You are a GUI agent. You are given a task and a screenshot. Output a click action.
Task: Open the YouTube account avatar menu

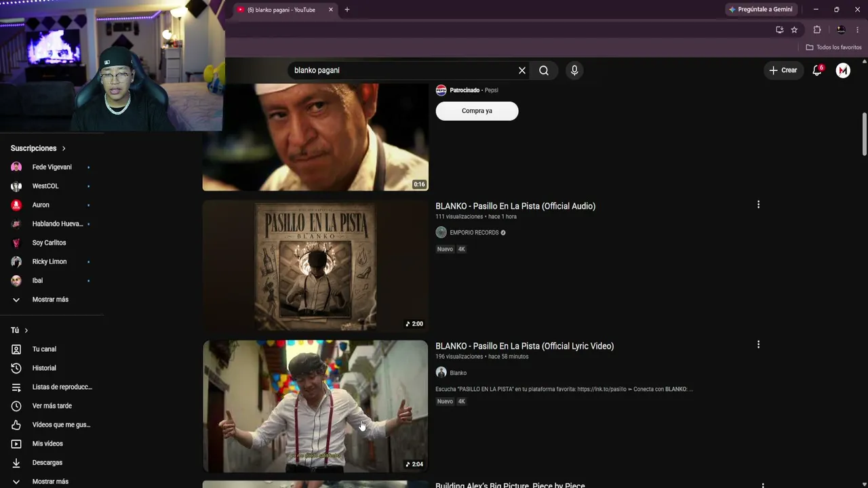(843, 70)
